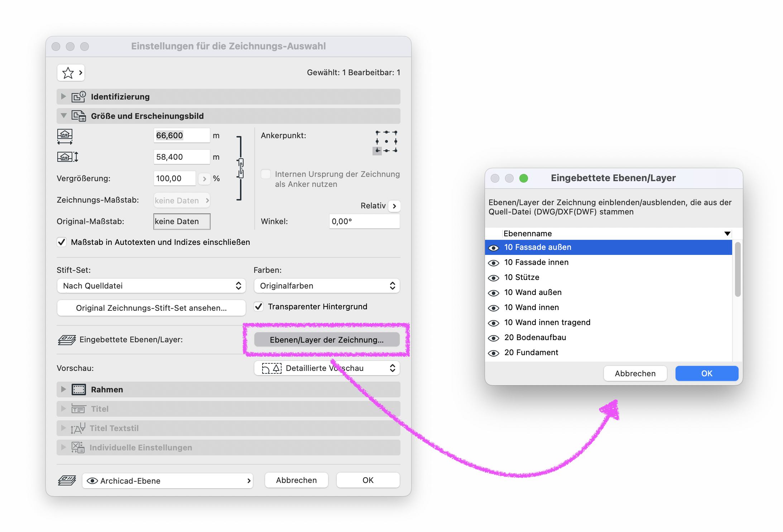
Task: Toggle Transparenter Hintergrund checkbox
Action: tap(259, 306)
